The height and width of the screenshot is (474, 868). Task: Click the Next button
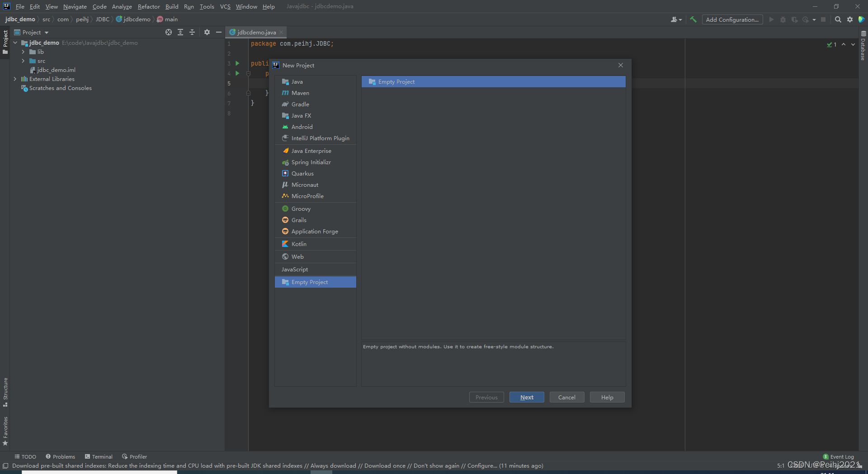(x=527, y=397)
